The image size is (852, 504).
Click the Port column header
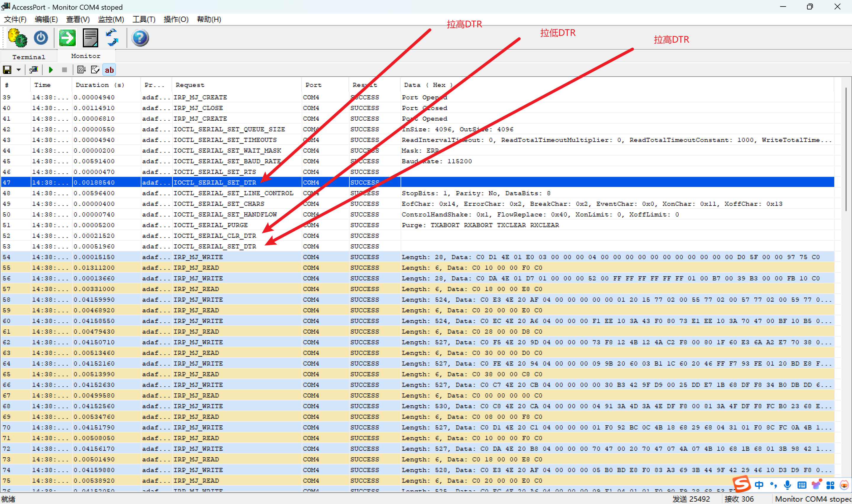(325, 85)
